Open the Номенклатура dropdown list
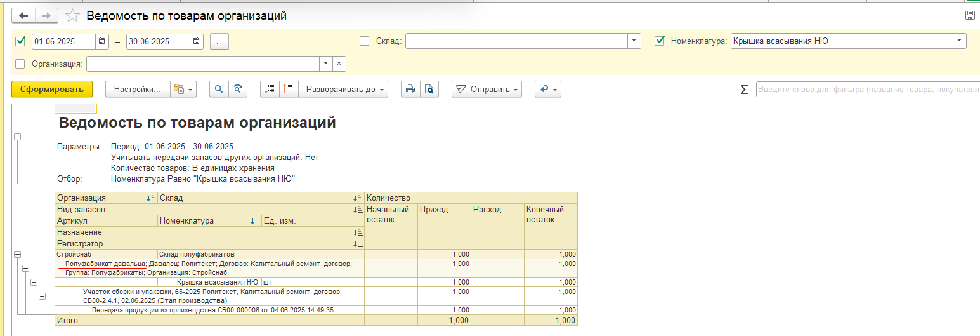This screenshot has height=336, width=980. [958, 41]
